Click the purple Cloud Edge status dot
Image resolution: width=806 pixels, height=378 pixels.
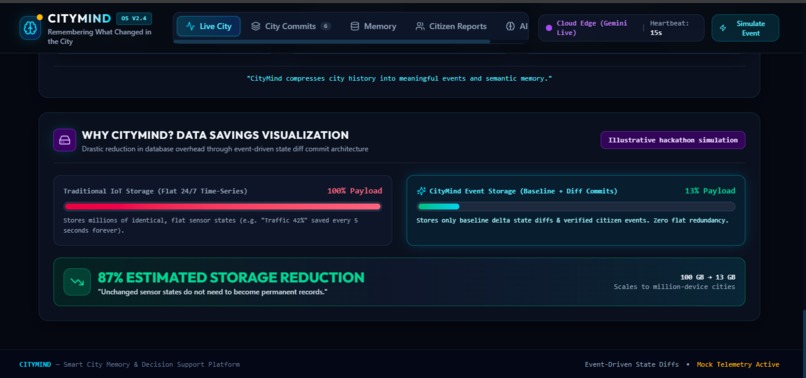548,28
